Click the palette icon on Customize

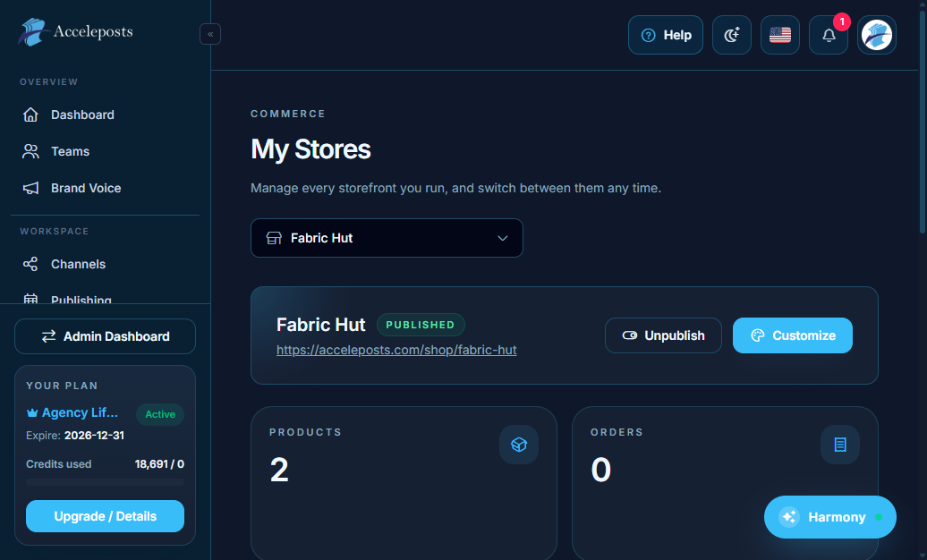(758, 335)
